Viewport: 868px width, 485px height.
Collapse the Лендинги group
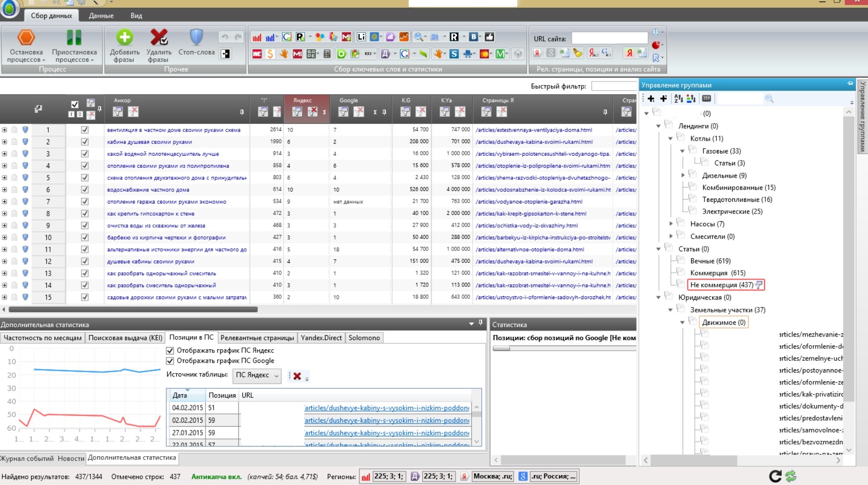658,126
